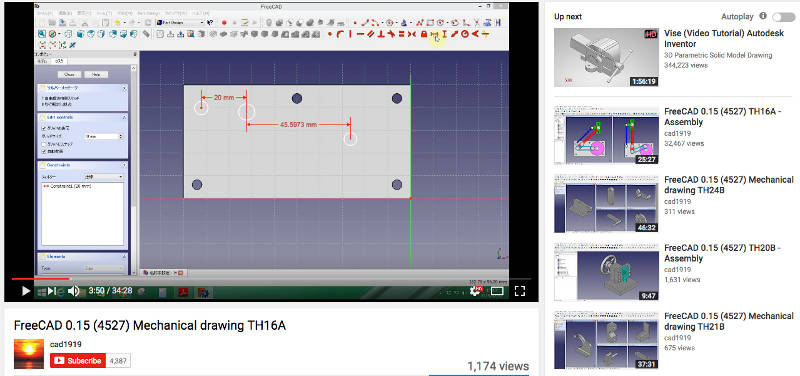
Task: Mute the video volume
Action: pos(74,291)
